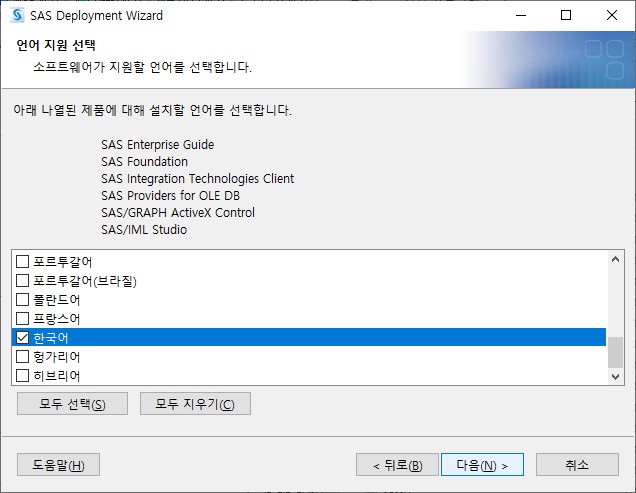The width and height of the screenshot is (636, 493).
Task: Click SAS Integration Technologies Client text
Action: tap(198, 179)
